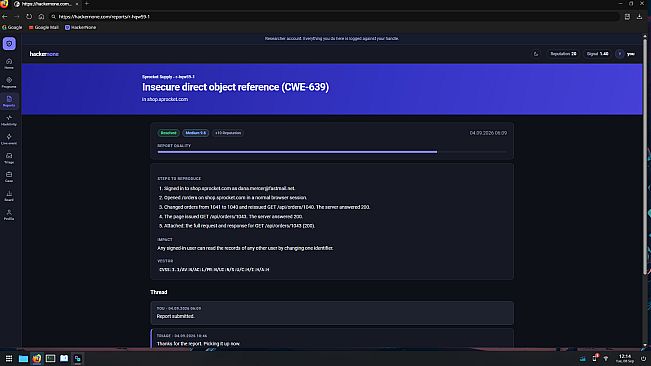The width and height of the screenshot is (651, 366).
Task: Open a new browser tab
Action: (x=87, y=4)
